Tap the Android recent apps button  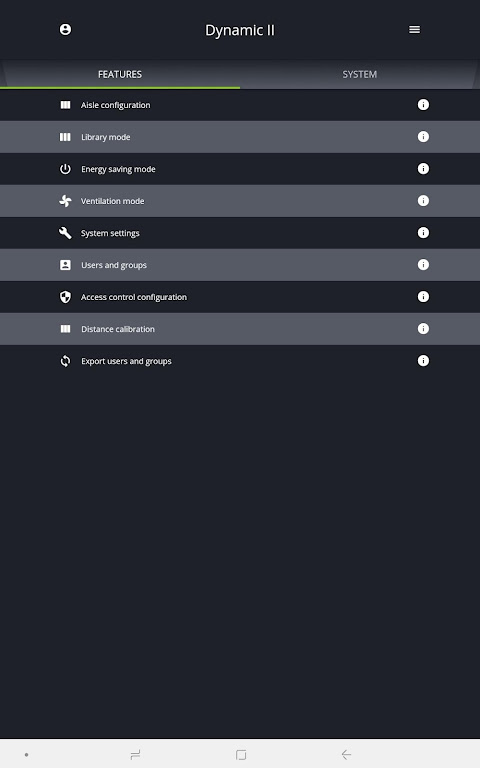pos(136,754)
